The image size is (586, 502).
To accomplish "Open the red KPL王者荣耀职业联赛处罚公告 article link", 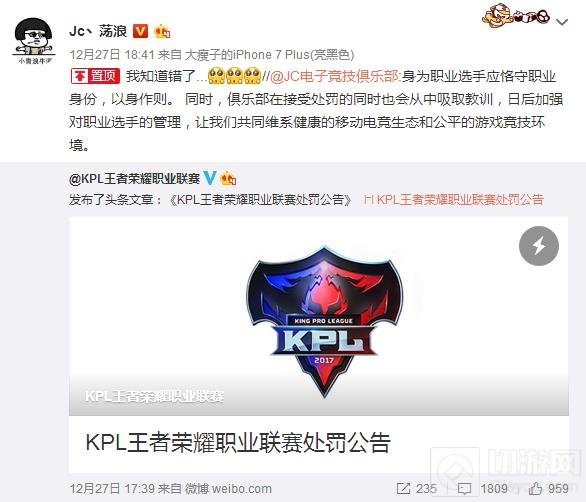I will 454,200.
